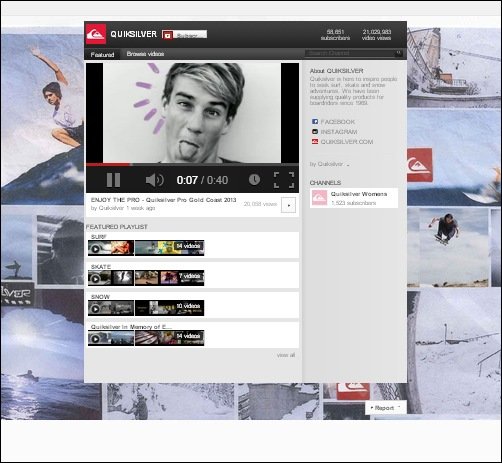Click the small play arrow beside view count
The width and height of the screenshot is (502, 463).
(288, 205)
